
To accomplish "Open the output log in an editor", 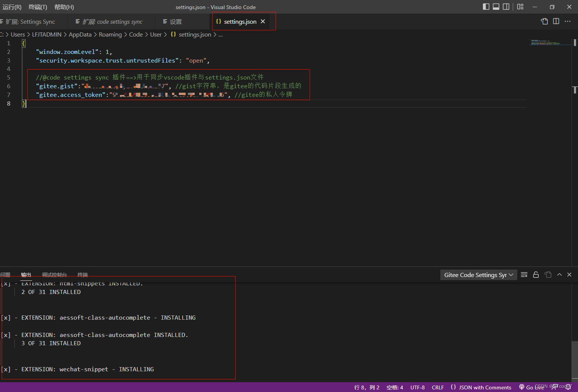I will point(548,275).
